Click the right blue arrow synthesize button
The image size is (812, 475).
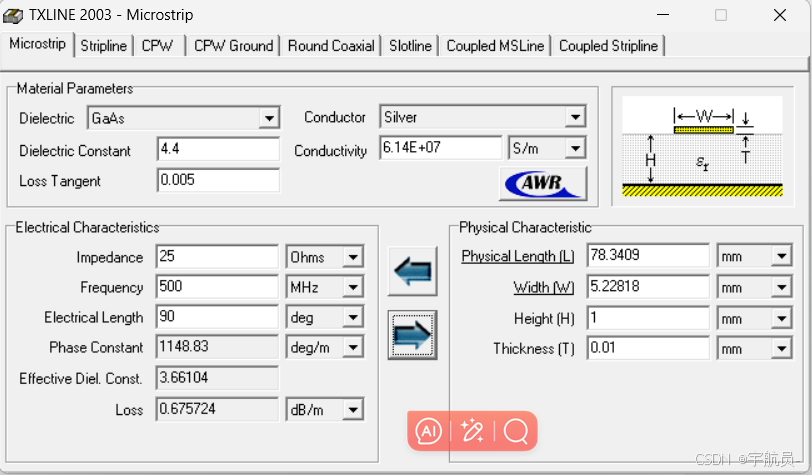point(413,335)
